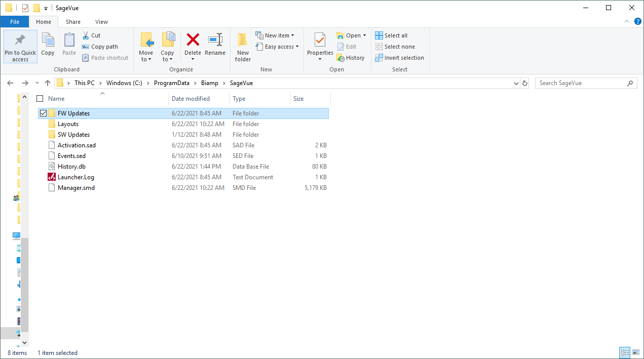This screenshot has height=359, width=644.
Task: Click Select all in the ribbon
Action: pos(391,35)
